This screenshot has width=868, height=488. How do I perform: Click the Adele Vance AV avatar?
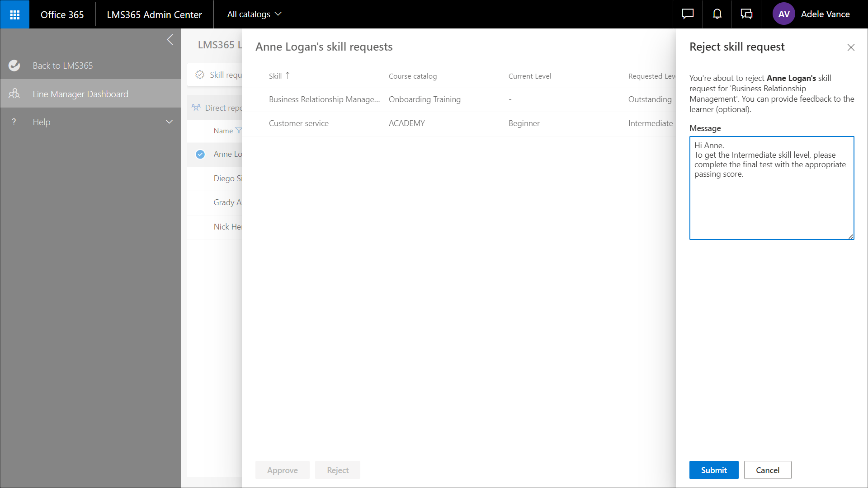point(783,14)
